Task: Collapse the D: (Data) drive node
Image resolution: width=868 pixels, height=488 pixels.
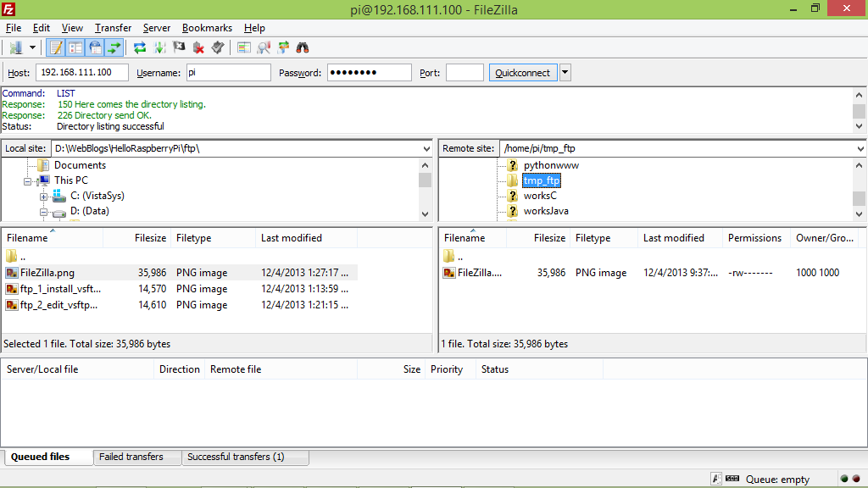Action: pos(43,212)
